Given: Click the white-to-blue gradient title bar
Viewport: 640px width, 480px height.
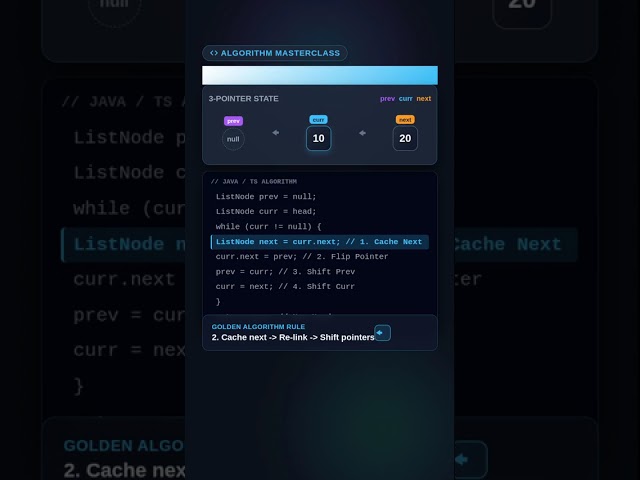Looking at the screenshot, I should pyautogui.click(x=320, y=75).
